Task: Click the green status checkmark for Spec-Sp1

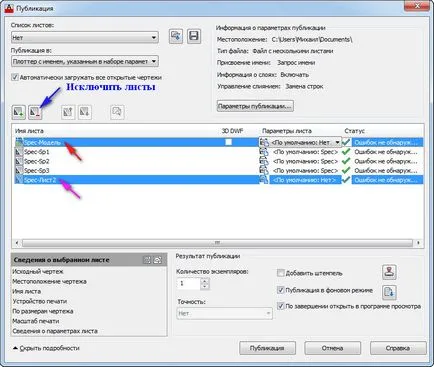Action: pyautogui.click(x=346, y=152)
